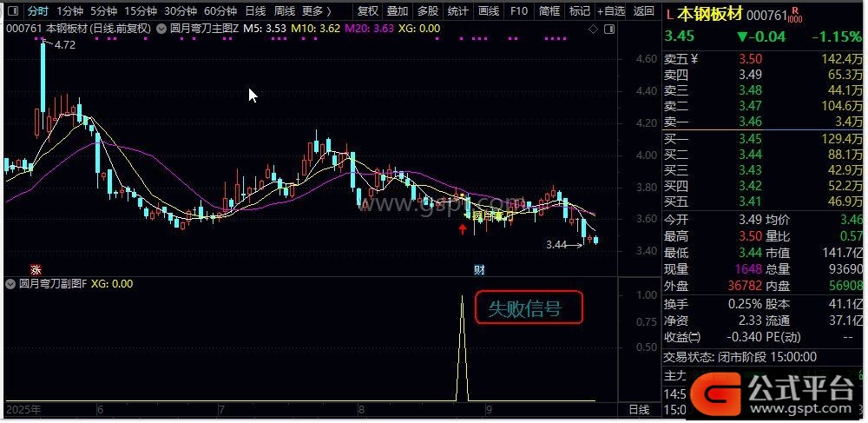The height and width of the screenshot is (423, 868).
Task: Click the red up-arrow signal on chart
Action: pyautogui.click(x=463, y=229)
